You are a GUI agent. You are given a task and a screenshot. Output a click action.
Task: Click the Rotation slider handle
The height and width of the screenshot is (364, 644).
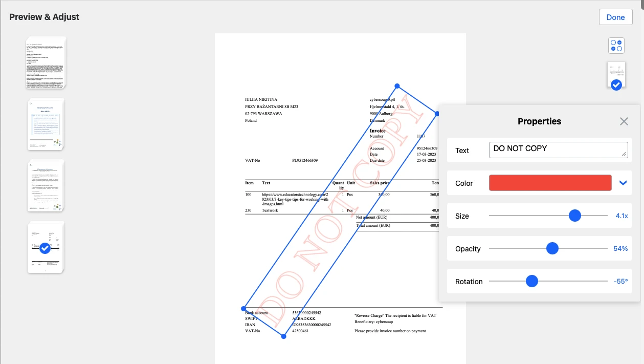[x=532, y=281]
